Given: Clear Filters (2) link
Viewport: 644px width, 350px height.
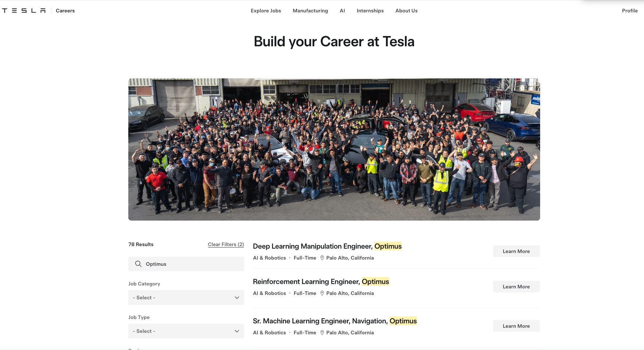Looking at the screenshot, I should [226, 244].
